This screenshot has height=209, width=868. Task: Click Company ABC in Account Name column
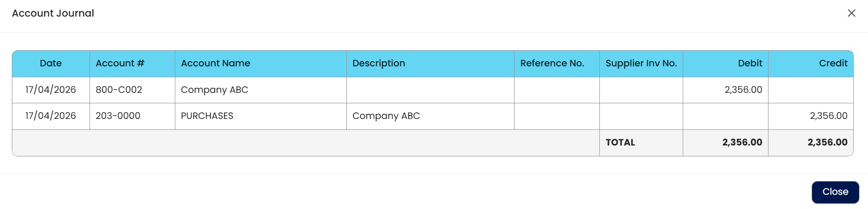(215, 90)
